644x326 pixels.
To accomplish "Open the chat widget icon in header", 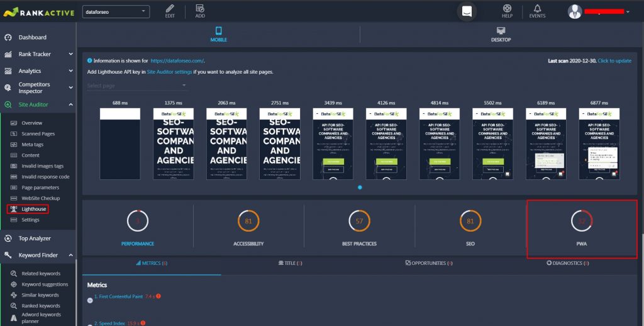I will click(467, 11).
